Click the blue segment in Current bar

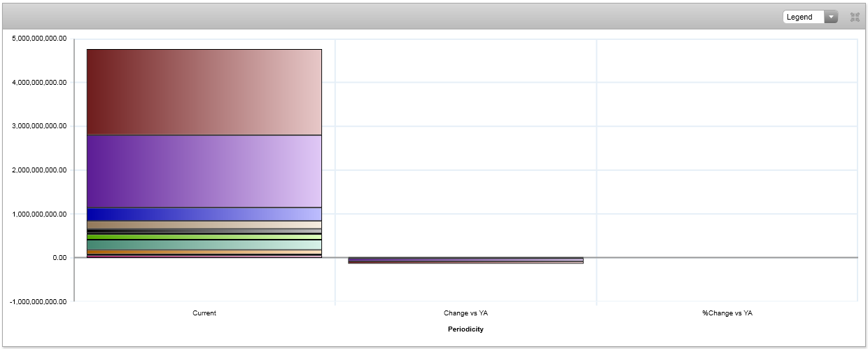pyautogui.click(x=204, y=214)
